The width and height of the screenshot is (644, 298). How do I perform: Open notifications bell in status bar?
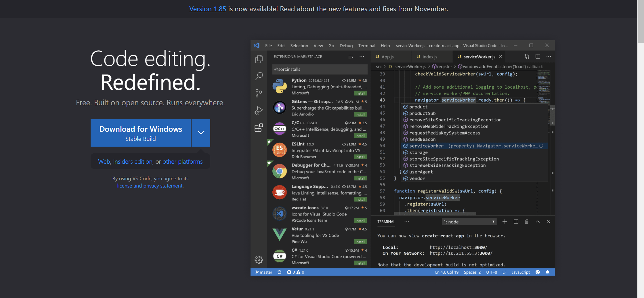(x=548, y=272)
